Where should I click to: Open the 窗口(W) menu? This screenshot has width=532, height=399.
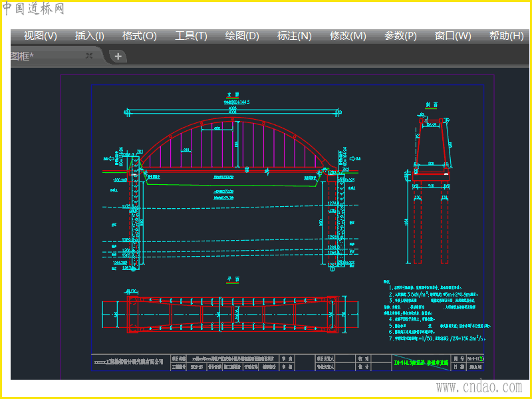click(x=453, y=36)
